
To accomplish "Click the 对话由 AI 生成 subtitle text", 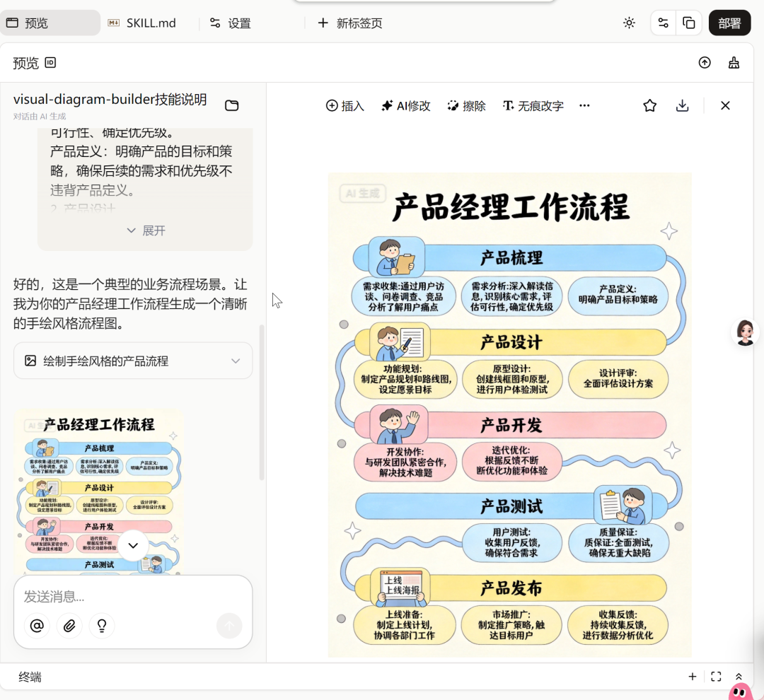I will click(x=40, y=117).
